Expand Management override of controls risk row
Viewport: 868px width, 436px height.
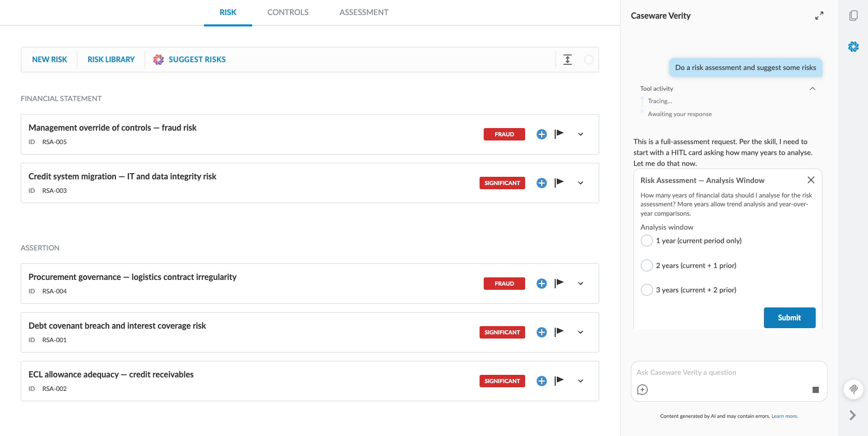coord(581,134)
